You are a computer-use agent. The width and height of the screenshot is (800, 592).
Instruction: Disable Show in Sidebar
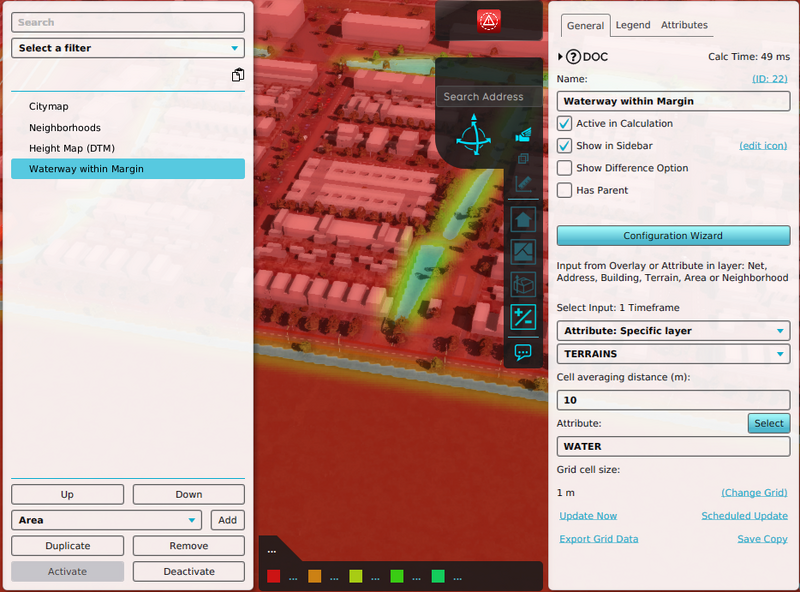565,145
